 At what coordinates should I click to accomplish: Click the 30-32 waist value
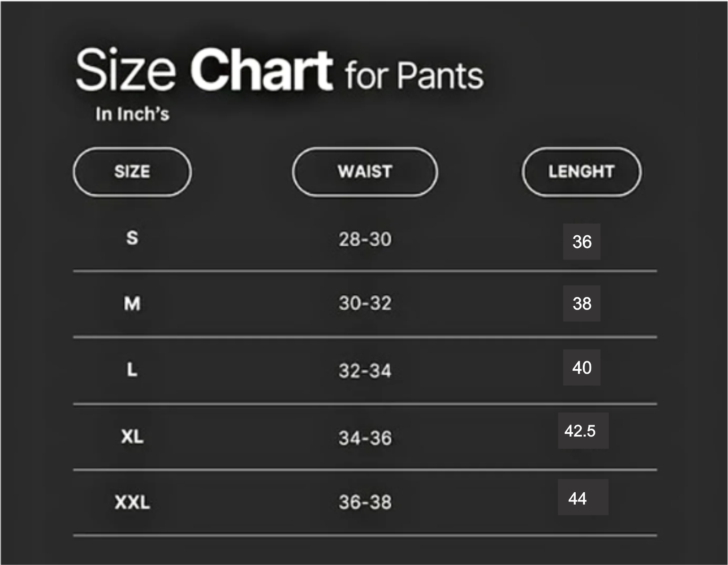coord(365,304)
